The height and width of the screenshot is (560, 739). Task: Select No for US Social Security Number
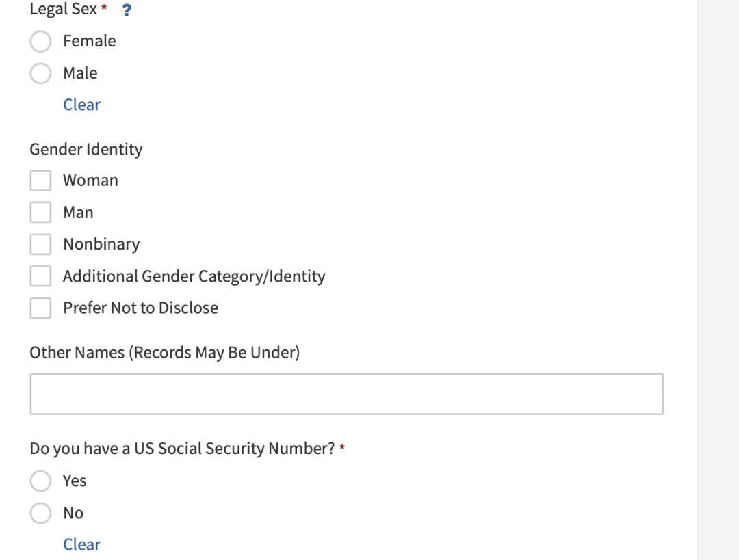click(40, 513)
